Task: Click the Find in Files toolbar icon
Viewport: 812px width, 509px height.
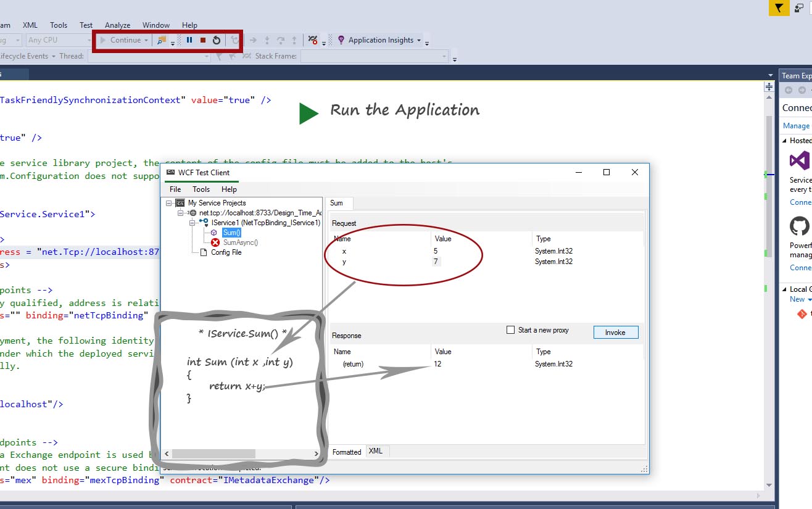Action: [x=162, y=40]
